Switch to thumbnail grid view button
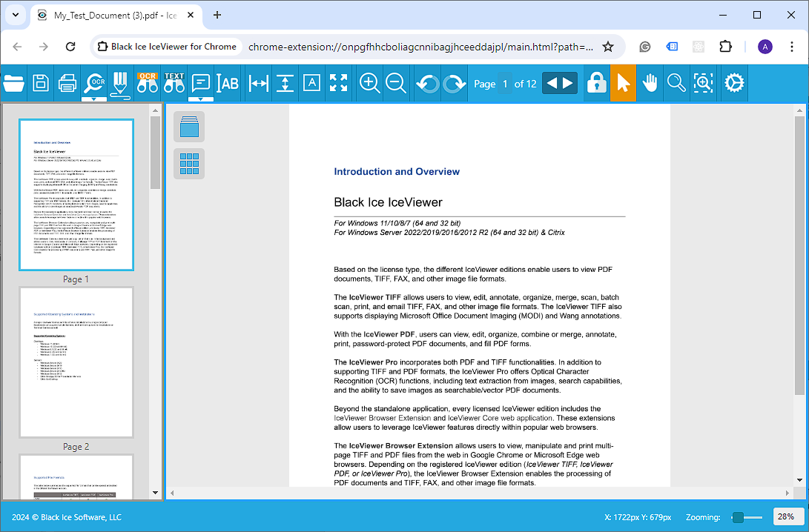The image size is (809, 532). 189,164
